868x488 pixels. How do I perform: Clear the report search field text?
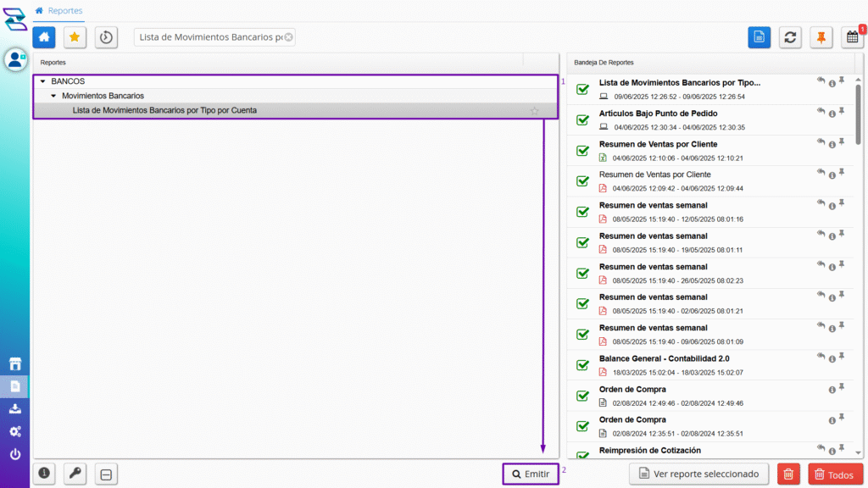[x=288, y=37]
